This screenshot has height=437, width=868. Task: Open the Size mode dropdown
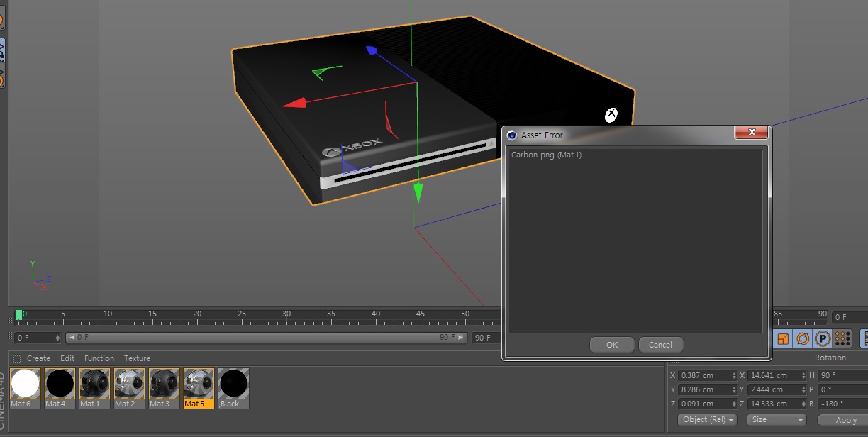point(777,419)
